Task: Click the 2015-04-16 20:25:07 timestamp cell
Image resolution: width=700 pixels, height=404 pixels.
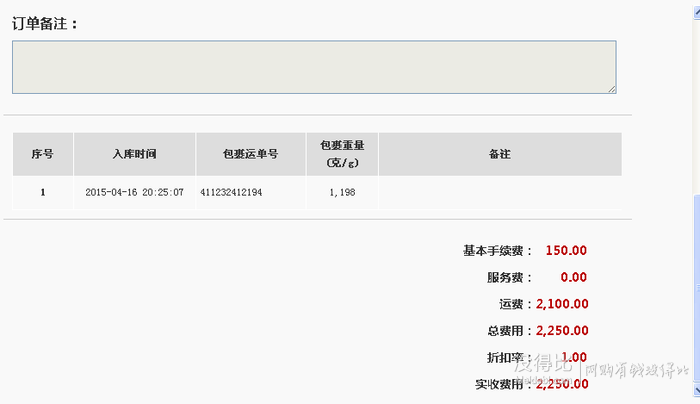Action: [134, 192]
